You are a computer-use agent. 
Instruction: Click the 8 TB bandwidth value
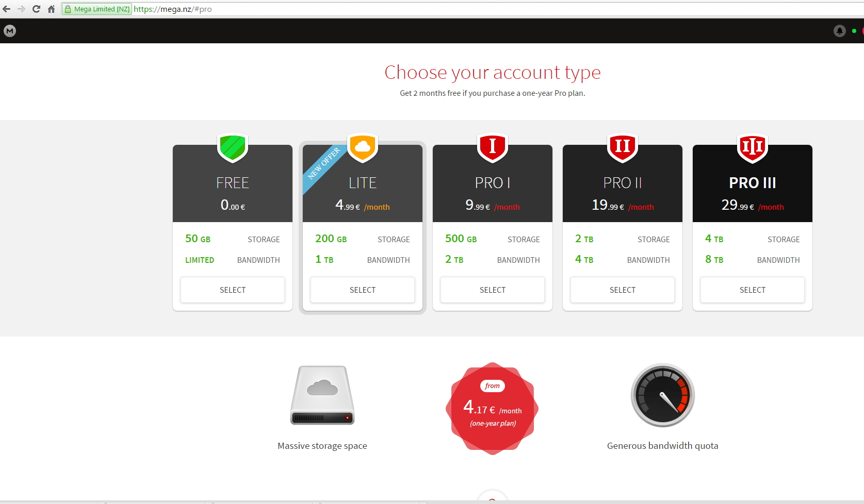click(x=714, y=259)
